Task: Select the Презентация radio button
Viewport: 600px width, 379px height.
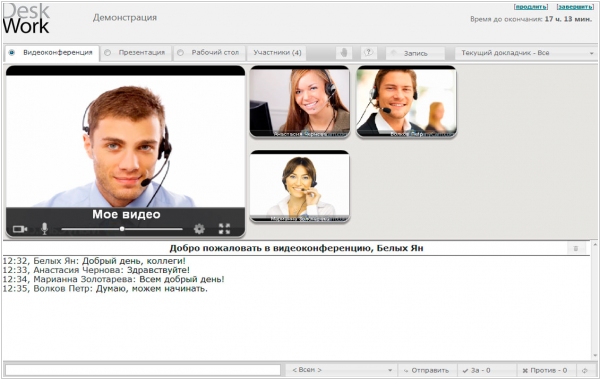Action: coord(108,53)
